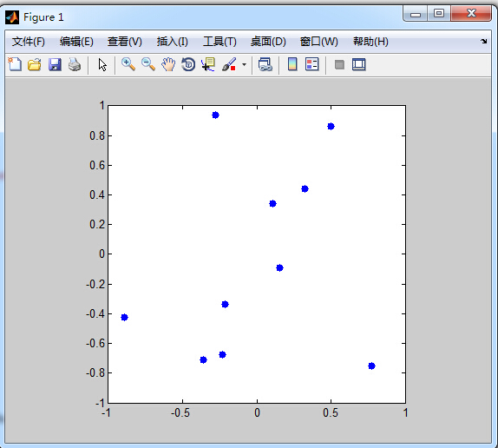The image size is (498, 448).
Task: Activate the Edit Plot arrow tool
Action: point(102,65)
